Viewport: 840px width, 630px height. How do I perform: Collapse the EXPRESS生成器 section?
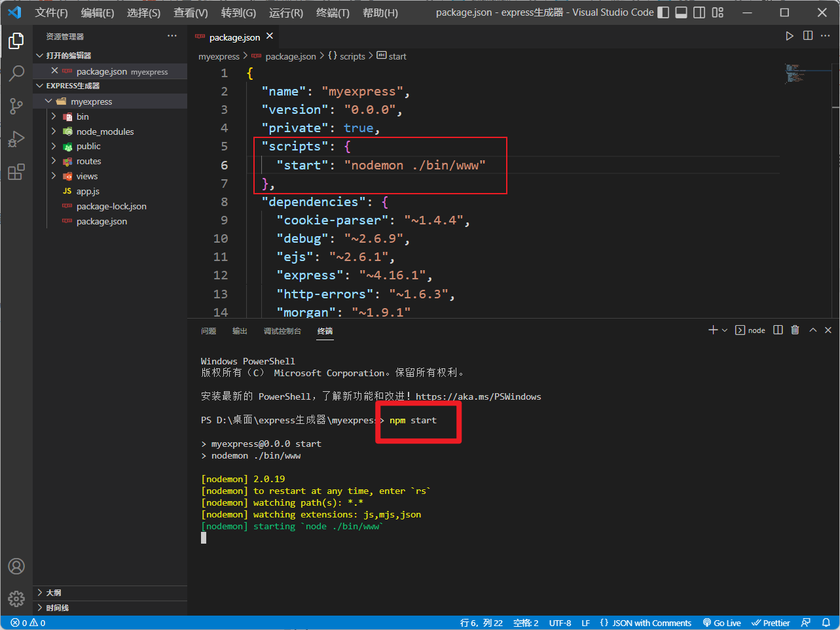110,86
